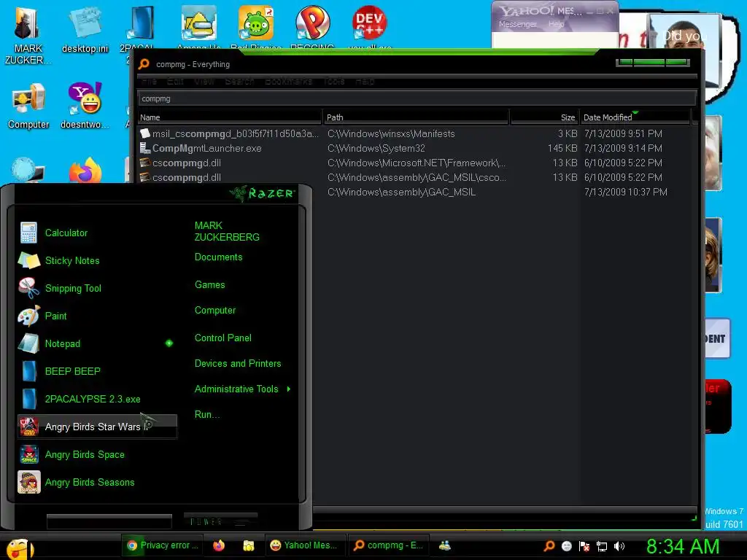Open Help menu in Yahoo Messenger window
747x560 pixels.
(556, 24)
